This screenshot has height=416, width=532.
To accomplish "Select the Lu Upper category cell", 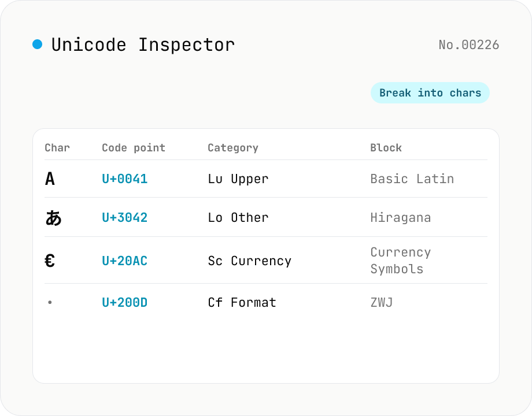I will coord(238,179).
